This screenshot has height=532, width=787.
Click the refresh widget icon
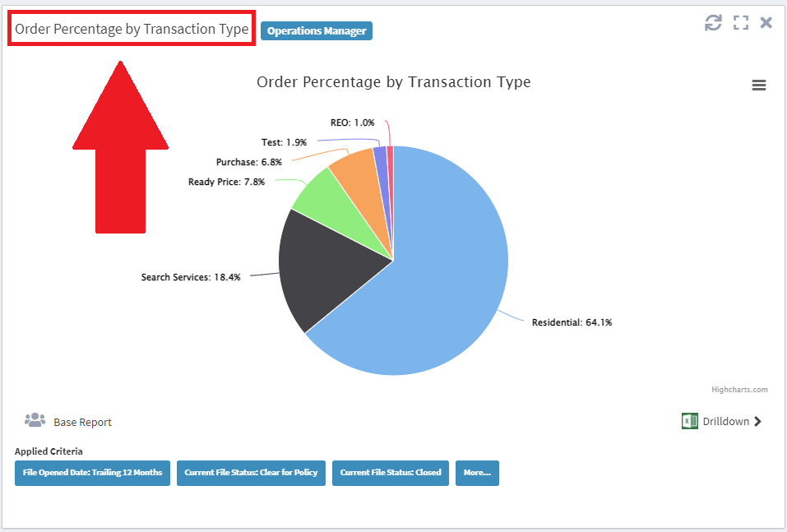pyautogui.click(x=713, y=23)
